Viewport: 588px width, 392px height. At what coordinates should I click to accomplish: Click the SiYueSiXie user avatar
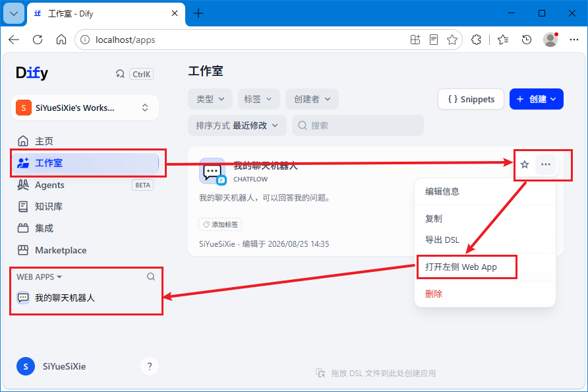tap(26, 366)
